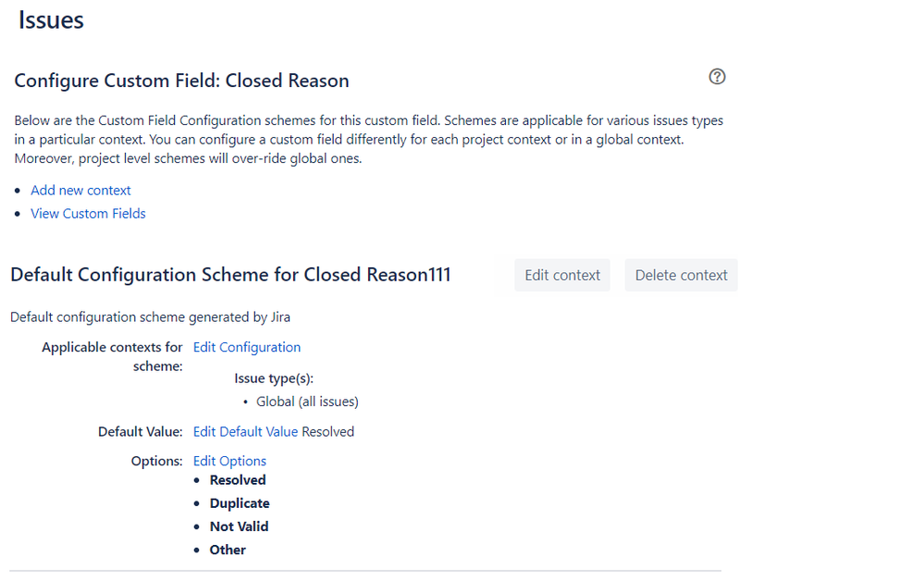The width and height of the screenshot is (924, 582).
Task: Click the Default Configuration Scheme for Closed Reason111 title
Action: pos(230,275)
